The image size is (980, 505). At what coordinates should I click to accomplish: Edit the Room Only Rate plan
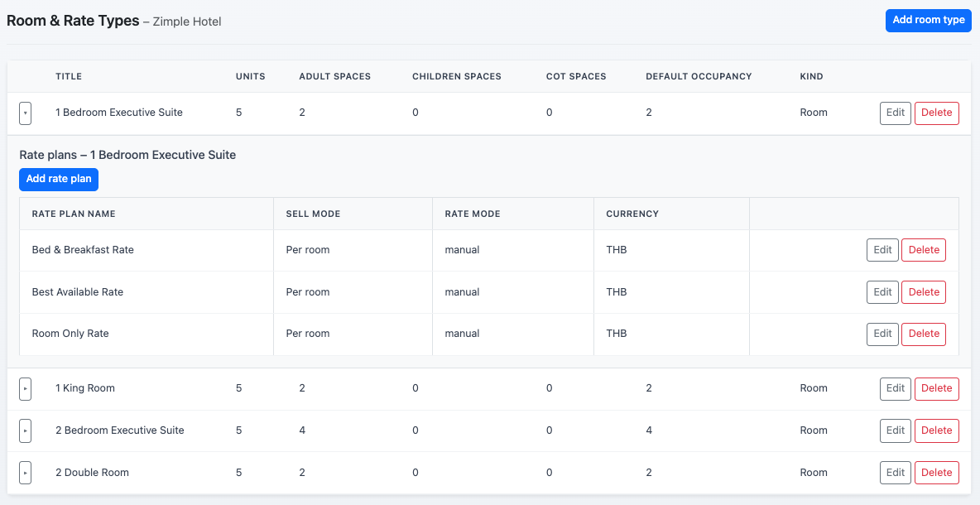(x=882, y=334)
